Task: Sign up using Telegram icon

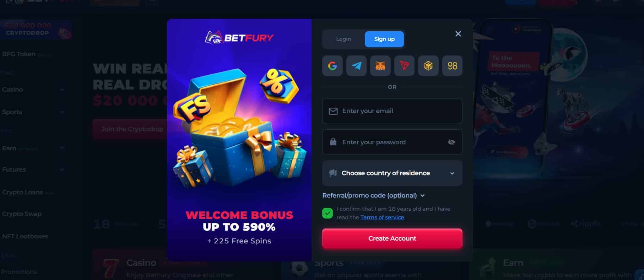Action: [356, 66]
